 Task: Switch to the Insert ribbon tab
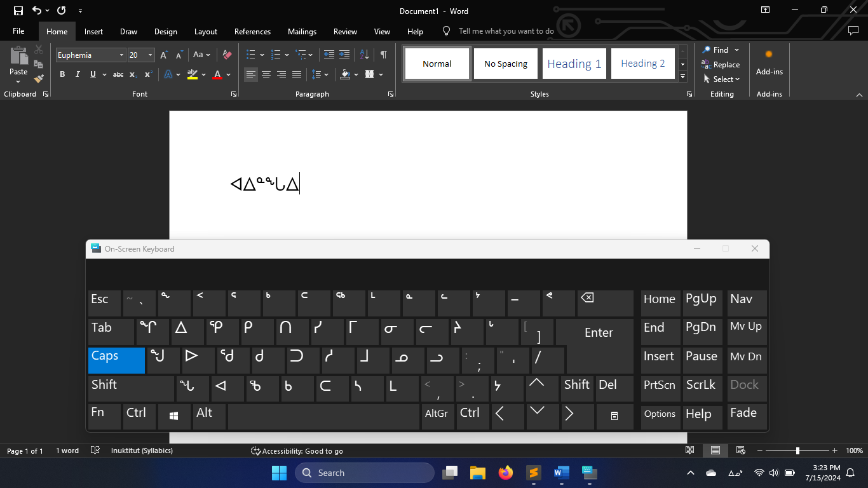pyautogui.click(x=93, y=31)
